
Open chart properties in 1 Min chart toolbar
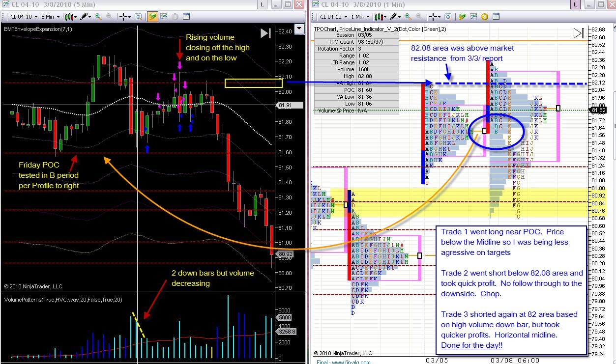click(x=496, y=17)
